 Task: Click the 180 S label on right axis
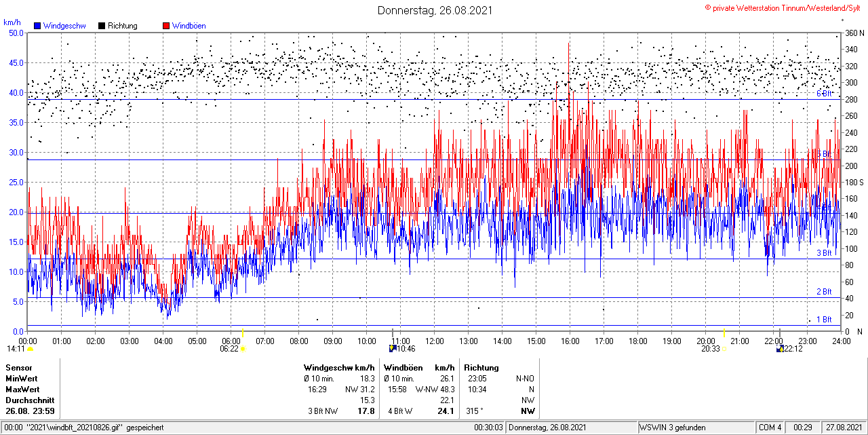853,183
